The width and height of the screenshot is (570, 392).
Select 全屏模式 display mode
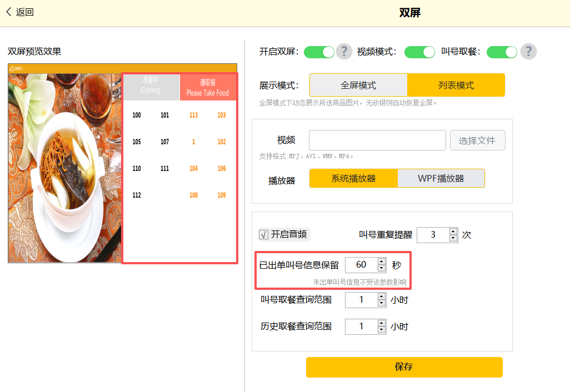click(358, 86)
